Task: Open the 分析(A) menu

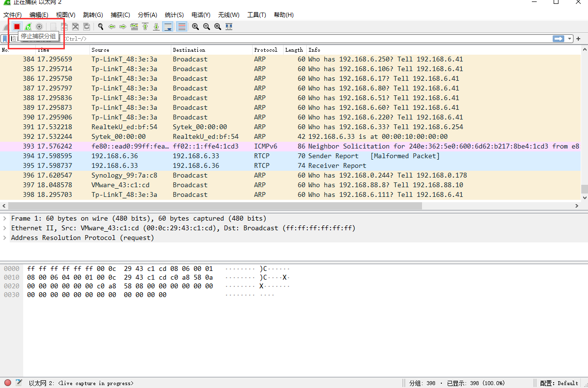Action: coord(147,15)
